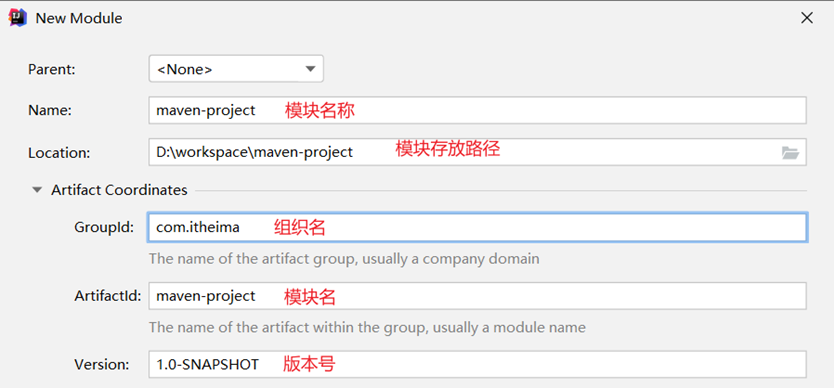Focus the Name field containing maven-project
Viewport: 834px width, 388px height.
coord(477,110)
